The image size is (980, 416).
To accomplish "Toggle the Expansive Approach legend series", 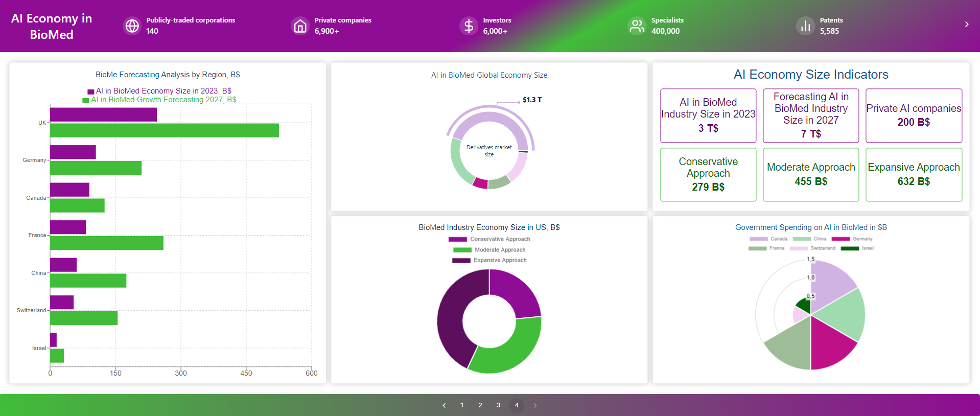I will pyautogui.click(x=489, y=260).
